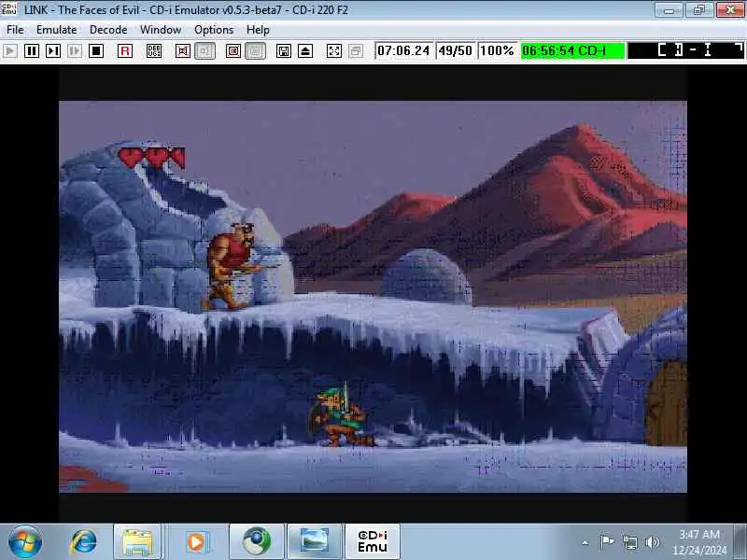Open the Window menu
Viewport: 747px width, 560px height.
click(x=161, y=30)
